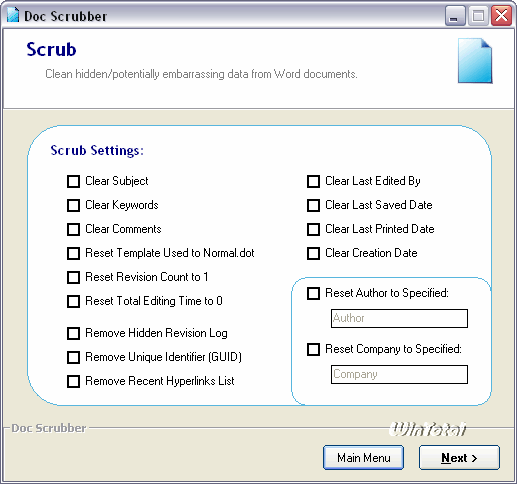Tick Remove Hidden Revision Log
This screenshot has width=517, height=484.
pyautogui.click(x=73, y=334)
